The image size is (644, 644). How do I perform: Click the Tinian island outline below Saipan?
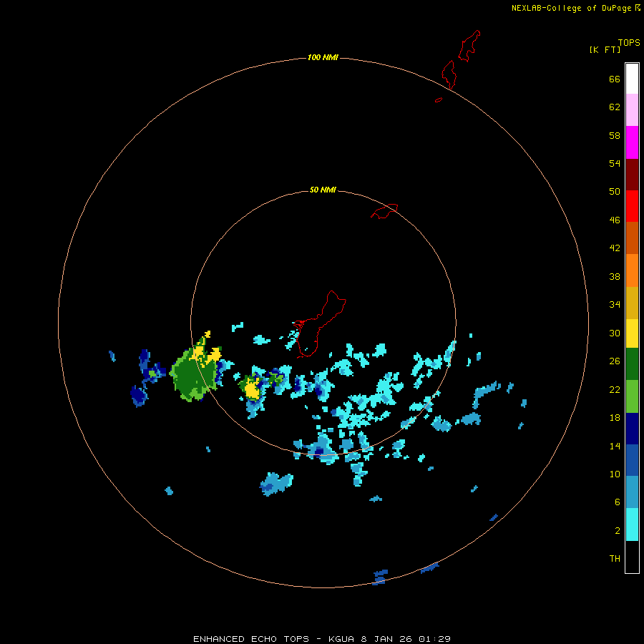click(x=449, y=74)
